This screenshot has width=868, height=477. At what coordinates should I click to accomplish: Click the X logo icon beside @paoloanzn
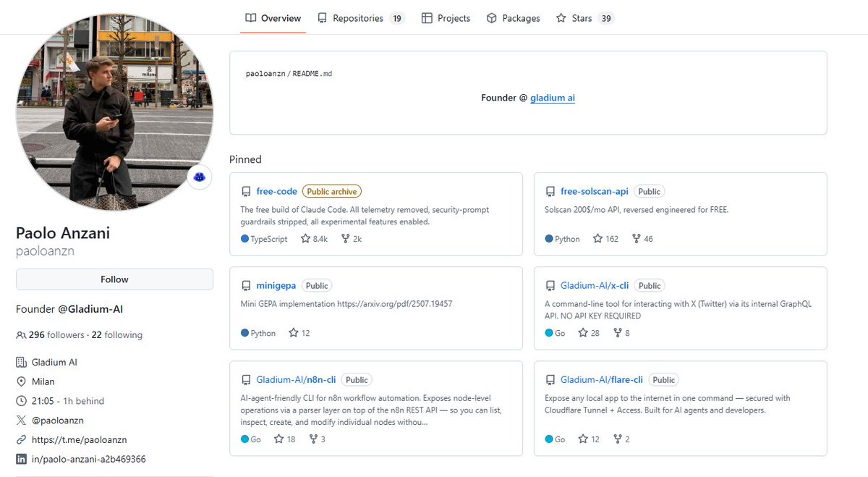[21, 421]
